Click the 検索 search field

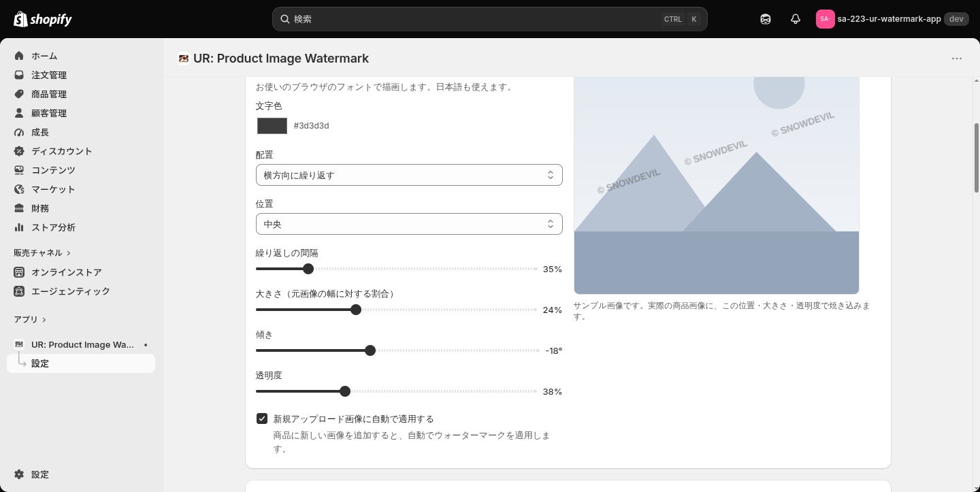pos(490,19)
